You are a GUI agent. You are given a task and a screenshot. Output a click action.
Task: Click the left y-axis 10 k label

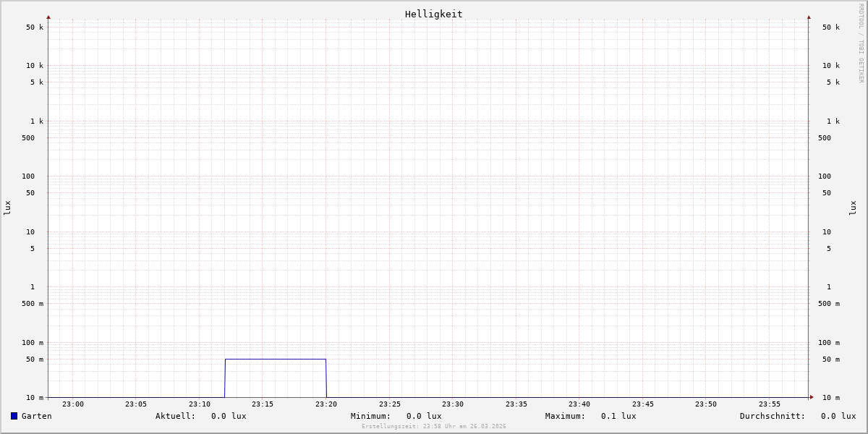[x=35, y=66]
